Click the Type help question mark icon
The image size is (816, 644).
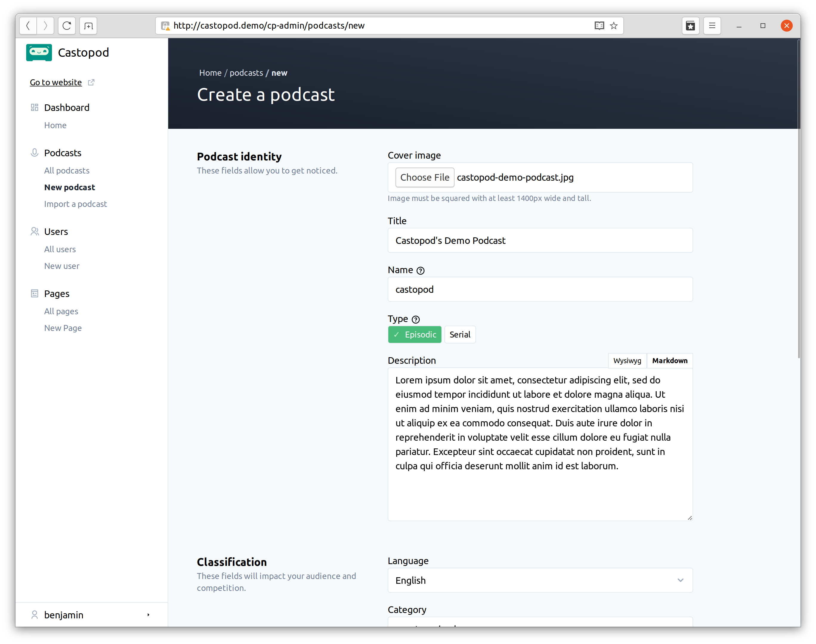tap(415, 319)
